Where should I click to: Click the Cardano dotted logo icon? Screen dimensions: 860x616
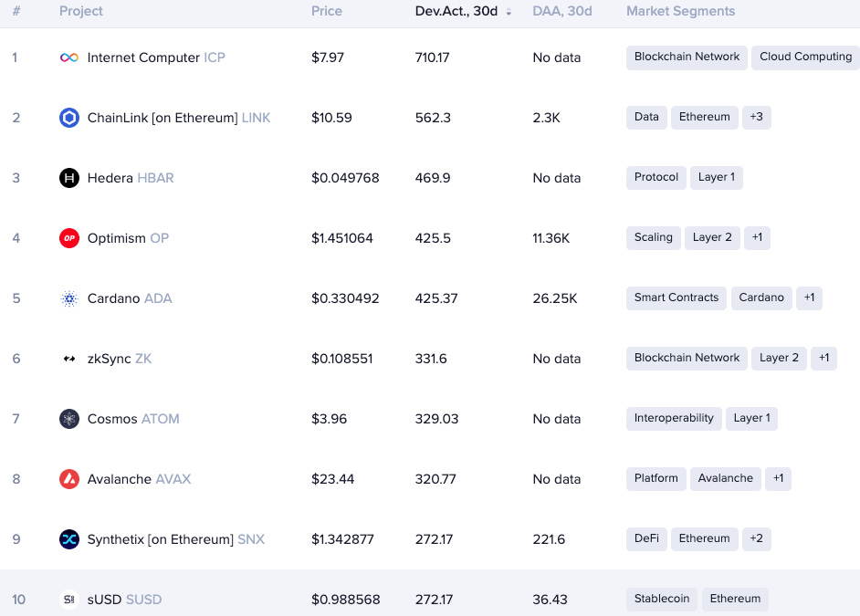click(69, 298)
